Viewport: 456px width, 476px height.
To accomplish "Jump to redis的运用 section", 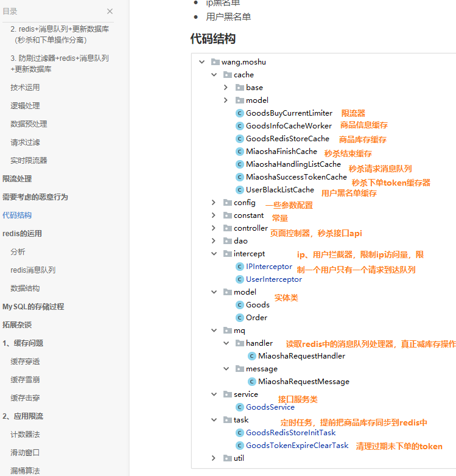I will (22, 234).
